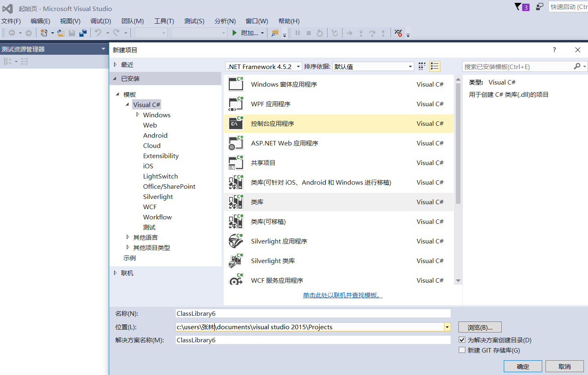Expand the 其他语言 tree node

click(128, 237)
